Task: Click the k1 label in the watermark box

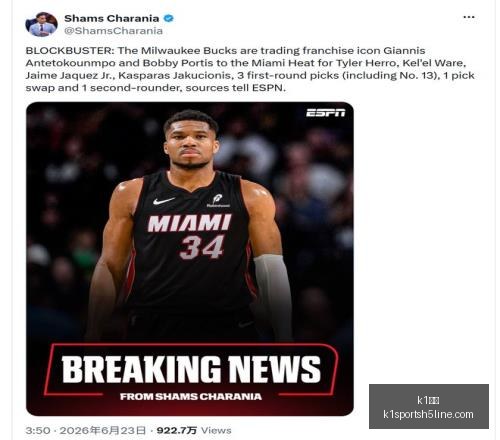Action: (428, 400)
